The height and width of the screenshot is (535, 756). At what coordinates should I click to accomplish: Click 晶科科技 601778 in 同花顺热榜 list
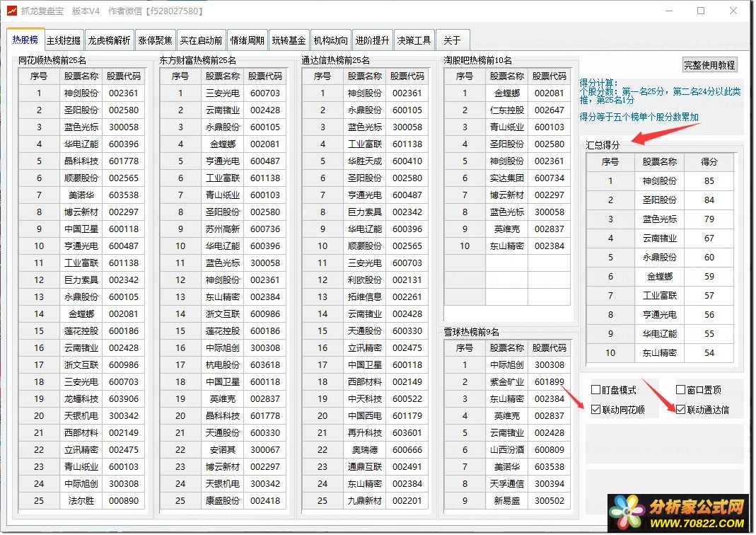(81, 161)
